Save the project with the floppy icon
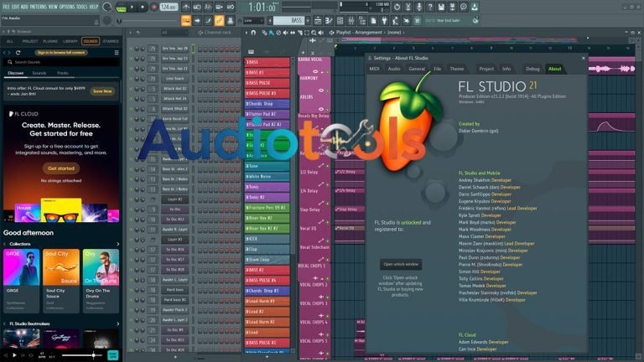Screen dimensions: 644x362 tap(441, 7)
